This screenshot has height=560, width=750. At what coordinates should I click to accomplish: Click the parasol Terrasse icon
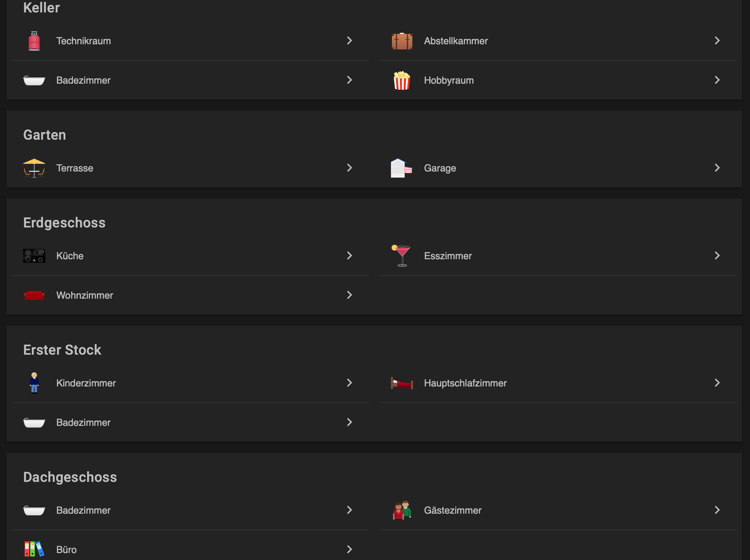coord(34,168)
